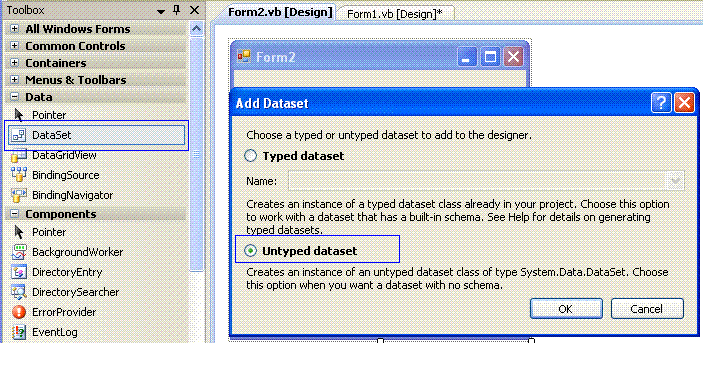Select the Typed dataset radio button

[x=250, y=156]
